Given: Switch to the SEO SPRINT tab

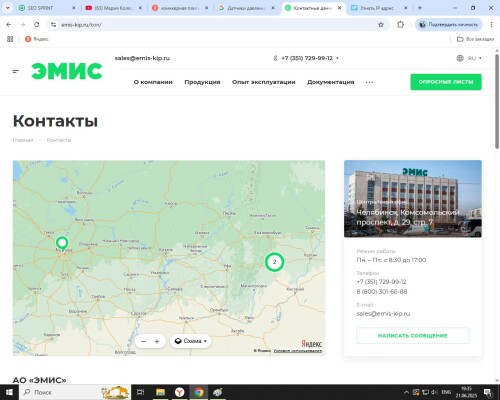Looking at the screenshot, I should tap(47, 8).
